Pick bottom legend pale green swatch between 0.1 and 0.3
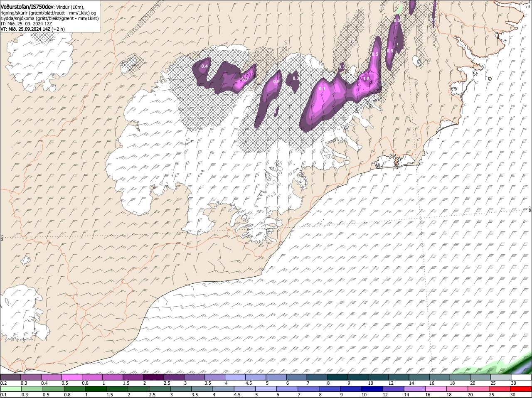Screen dimensions: 532x398 coord(11,389)
